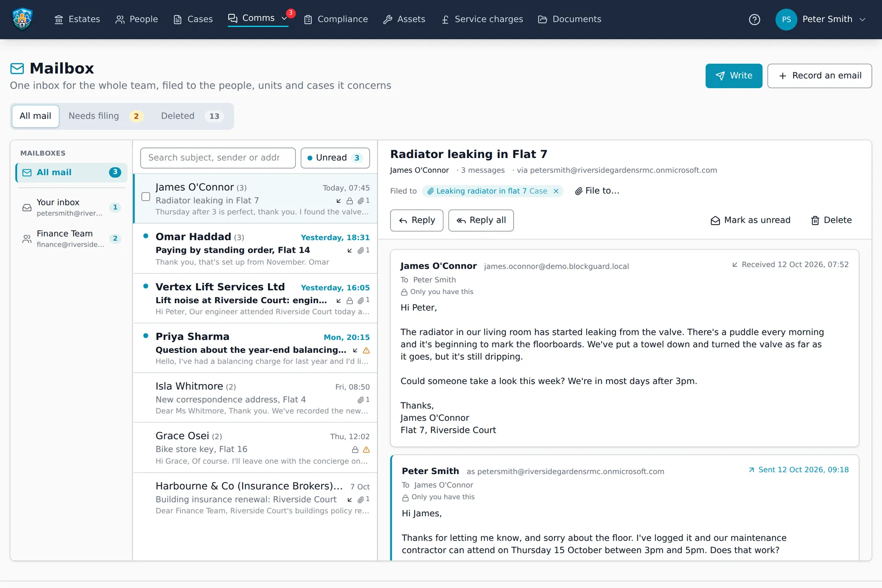The image size is (882, 588).
Task: Open the Estates menu item
Action: (x=77, y=19)
